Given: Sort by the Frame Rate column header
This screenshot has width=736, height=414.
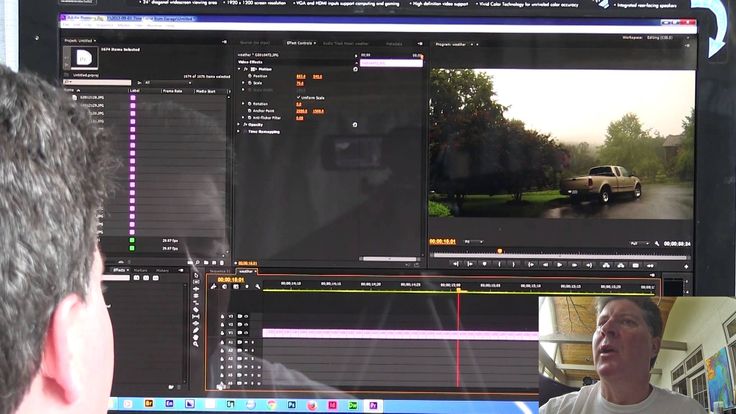Looking at the screenshot, I should (x=172, y=91).
